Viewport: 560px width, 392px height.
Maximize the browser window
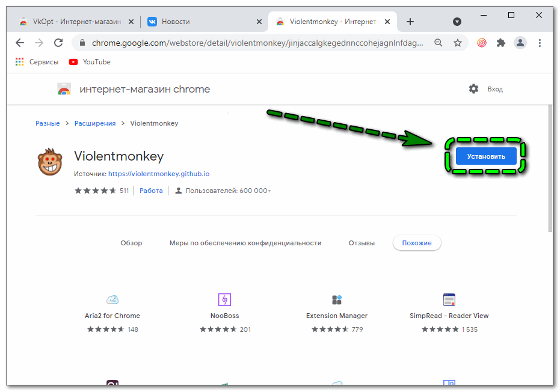pos(511,15)
